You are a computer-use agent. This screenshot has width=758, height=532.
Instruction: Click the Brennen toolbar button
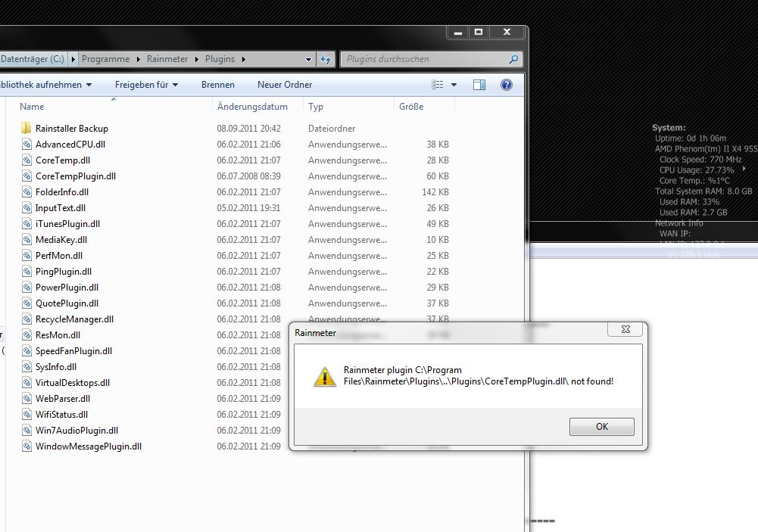pyautogui.click(x=218, y=85)
